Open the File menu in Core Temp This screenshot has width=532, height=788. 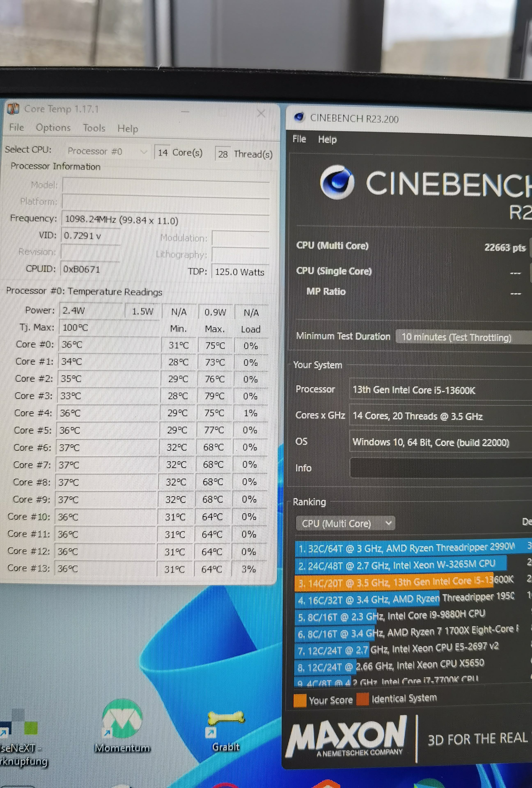pos(16,127)
